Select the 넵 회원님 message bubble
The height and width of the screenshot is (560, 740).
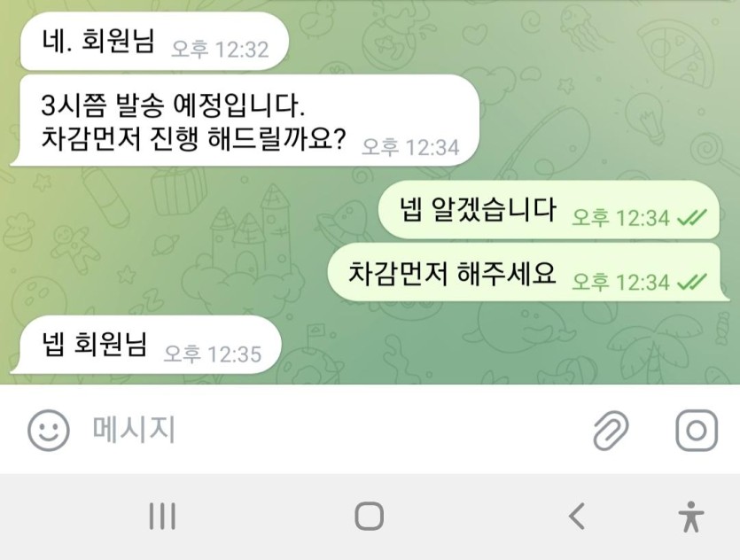point(146,345)
